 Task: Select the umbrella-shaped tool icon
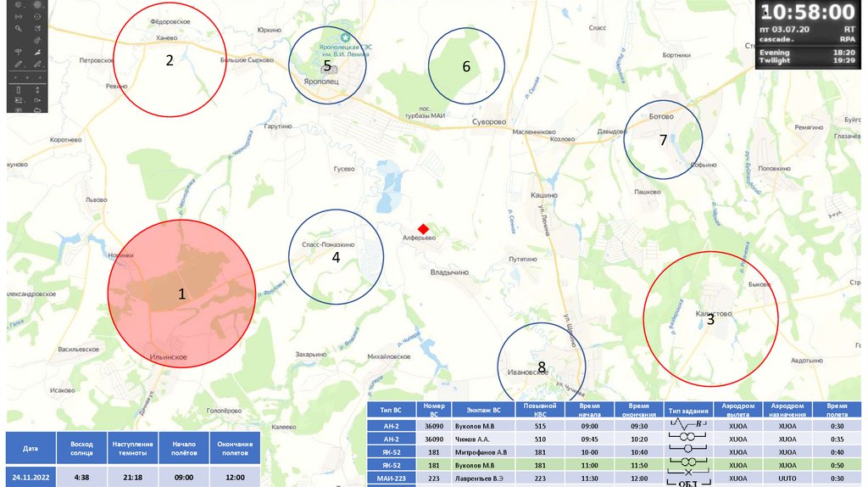[19, 52]
